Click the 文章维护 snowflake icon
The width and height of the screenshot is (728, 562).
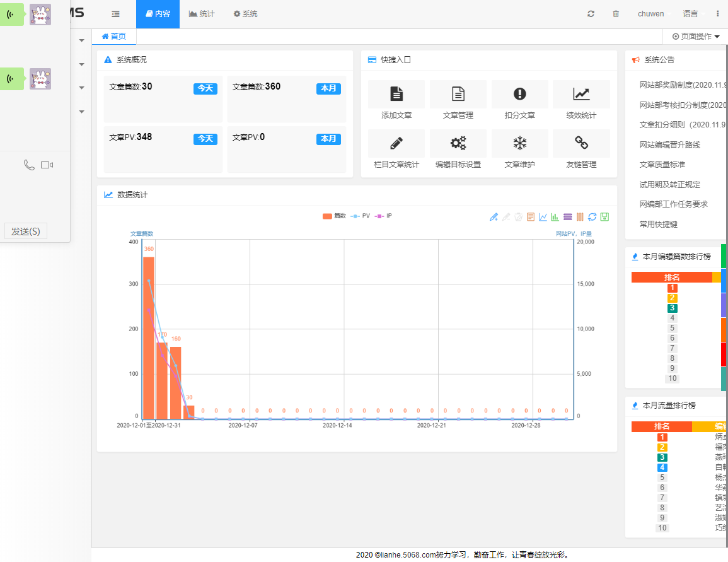(519, 143)
